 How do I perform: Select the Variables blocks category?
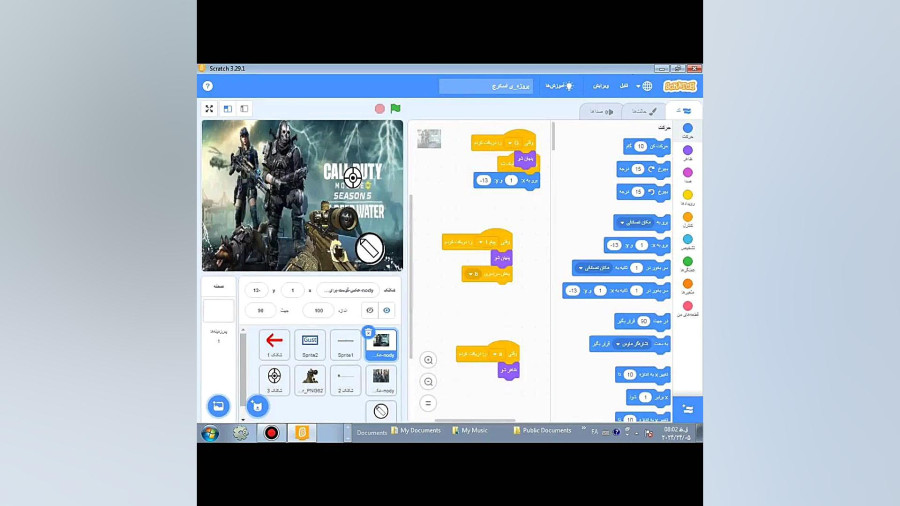688,287
